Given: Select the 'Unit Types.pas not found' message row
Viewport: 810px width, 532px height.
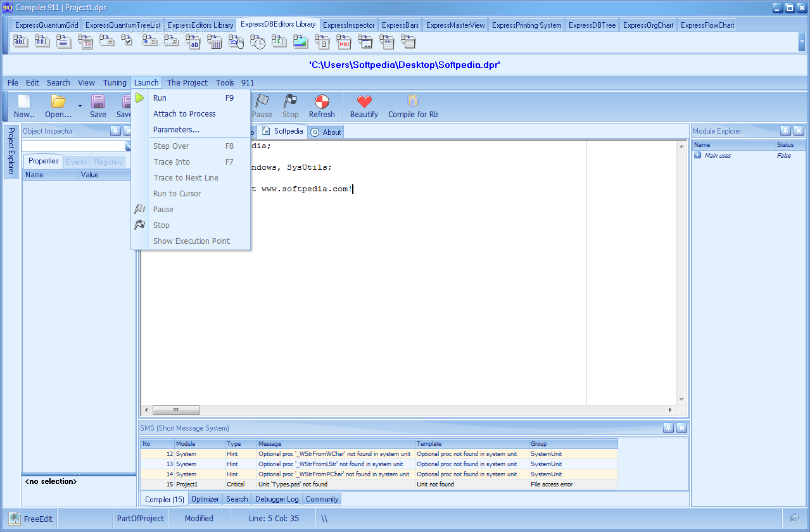Looking at the screenshot, I should pos(379,484).
